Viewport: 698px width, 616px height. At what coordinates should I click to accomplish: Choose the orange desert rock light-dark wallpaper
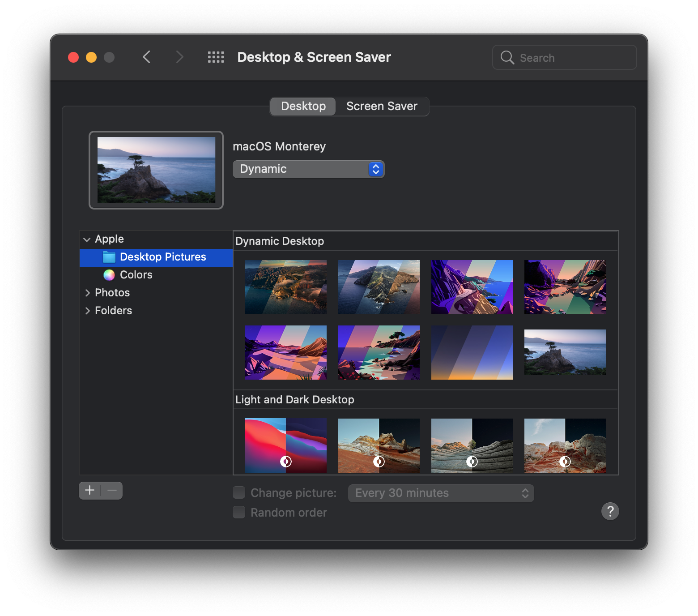[x=379, y=445]
